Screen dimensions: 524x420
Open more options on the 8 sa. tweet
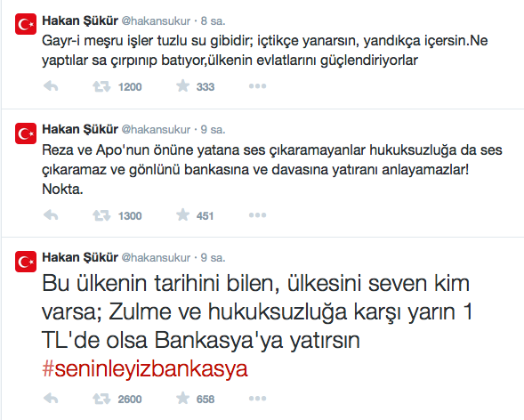pyautogui.click(x=257, y=86)
